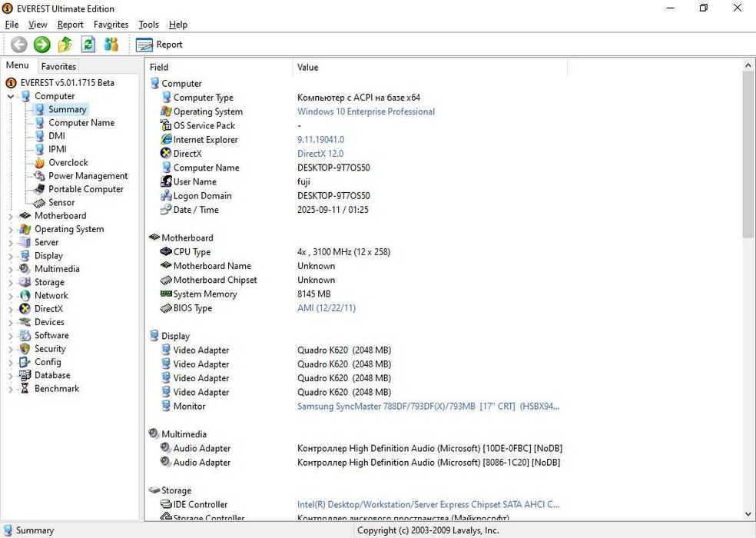Open the Overclock flame icon

point(39,163)
